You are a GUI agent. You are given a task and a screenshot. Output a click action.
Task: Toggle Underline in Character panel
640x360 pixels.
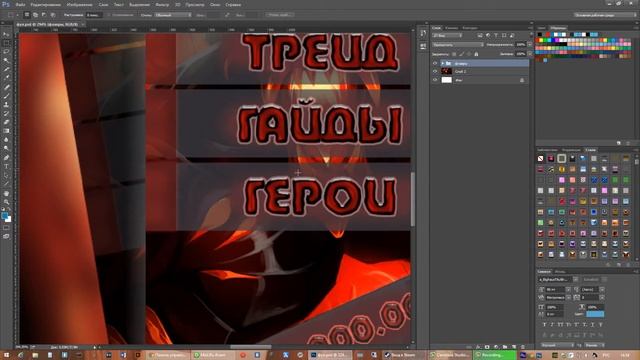click(592, 324)
